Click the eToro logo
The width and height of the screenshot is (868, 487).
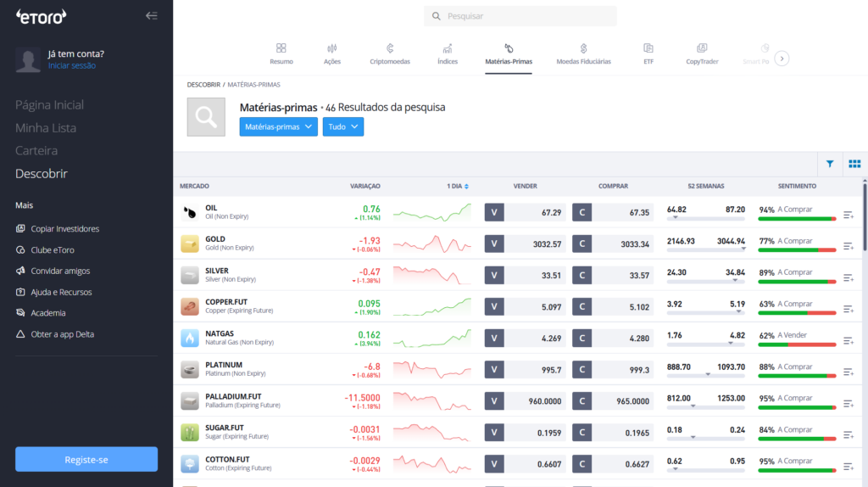pyautogui.click(x=41, y=17)
